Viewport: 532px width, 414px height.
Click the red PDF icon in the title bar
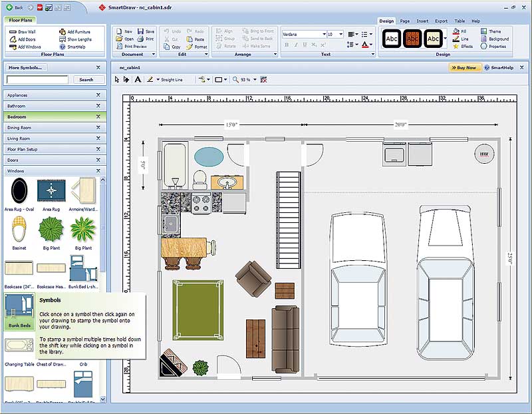point(40,7)
